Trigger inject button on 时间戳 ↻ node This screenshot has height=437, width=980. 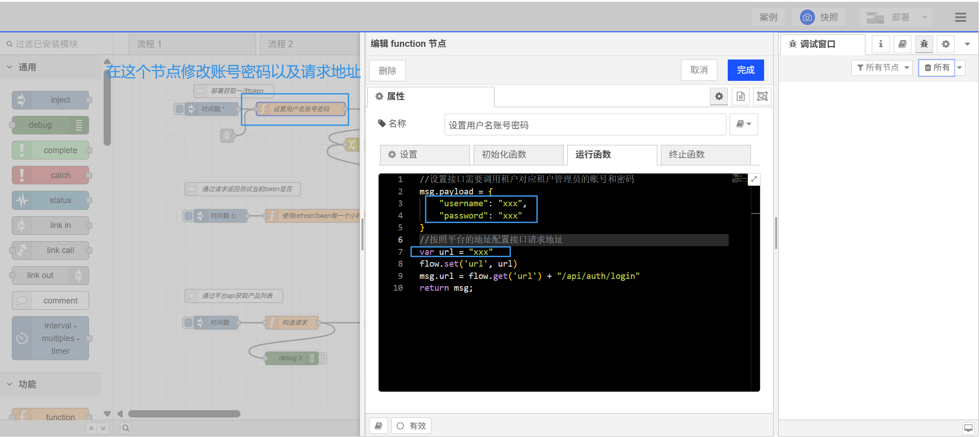[x=188, y=216]
